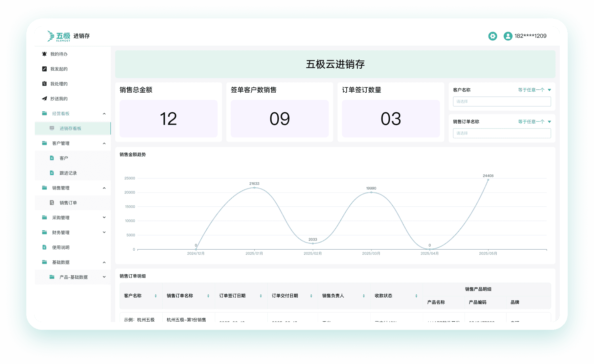Click the 销售订单名称 filter select field
594x364 pixels.
[502, 133]
